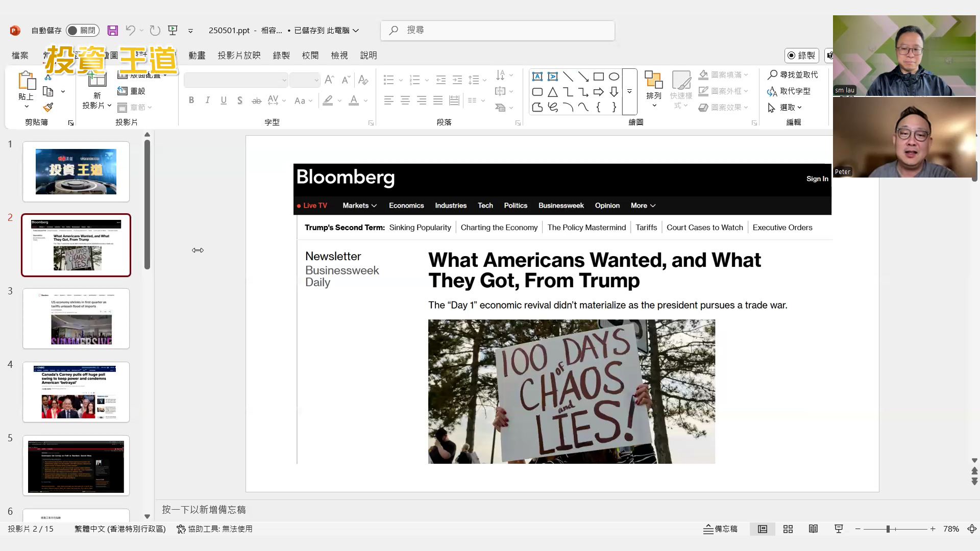Open the Record tab

tap(281, 55)
